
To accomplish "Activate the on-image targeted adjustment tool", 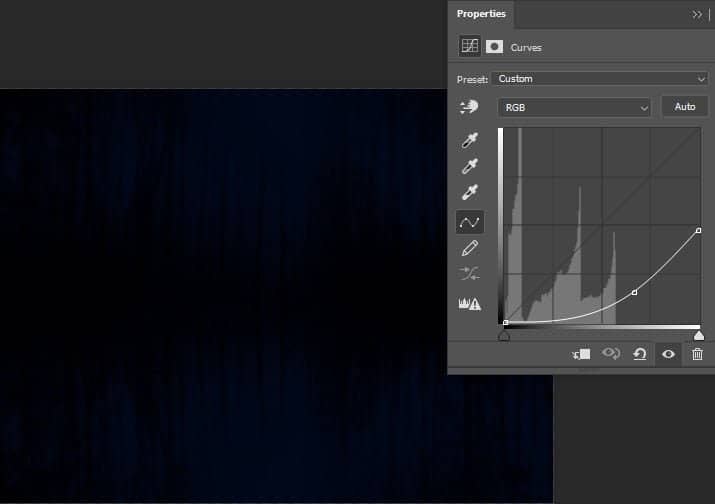I will pyautogui.click(x=469, y=108).
